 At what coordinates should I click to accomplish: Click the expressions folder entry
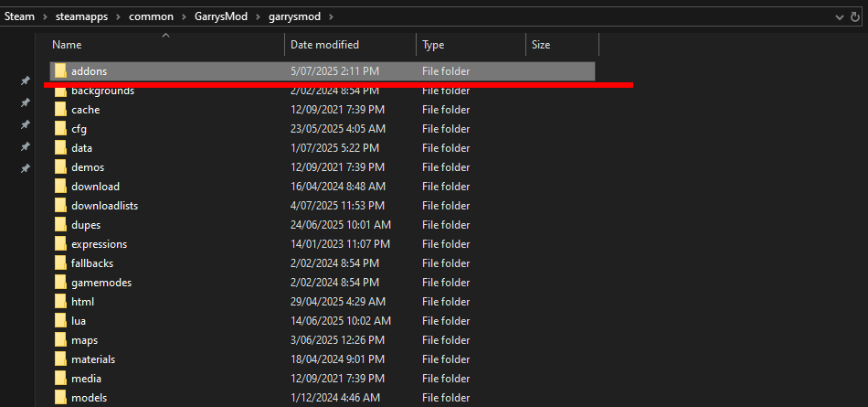(x=99, y=244)
